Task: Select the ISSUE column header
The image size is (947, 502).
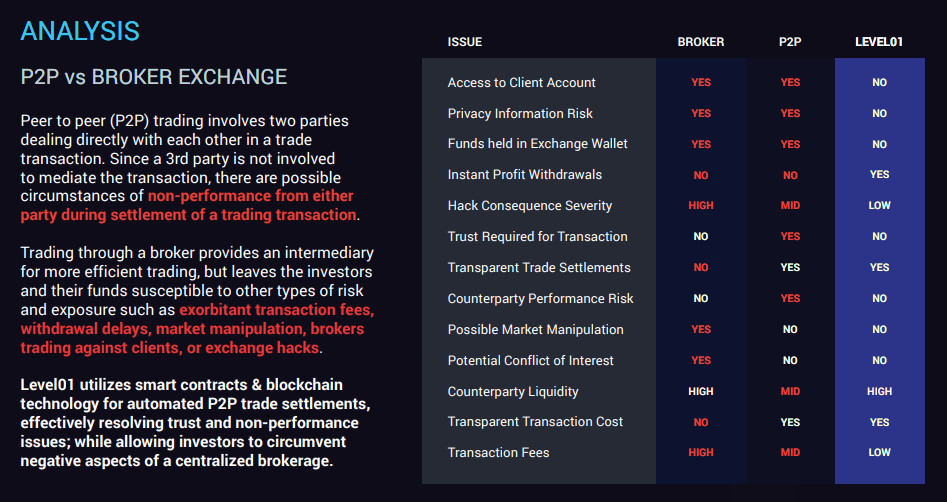Action: click(464, 42)
